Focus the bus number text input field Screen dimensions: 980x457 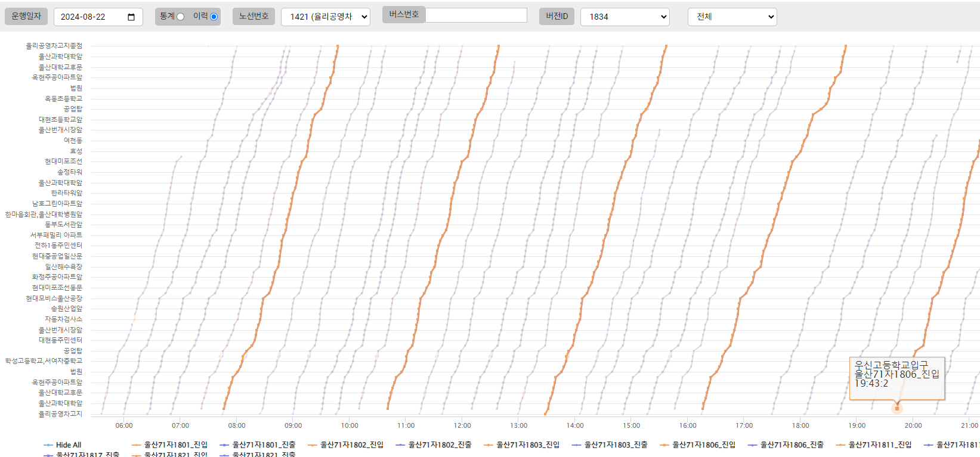pos(476,15)
